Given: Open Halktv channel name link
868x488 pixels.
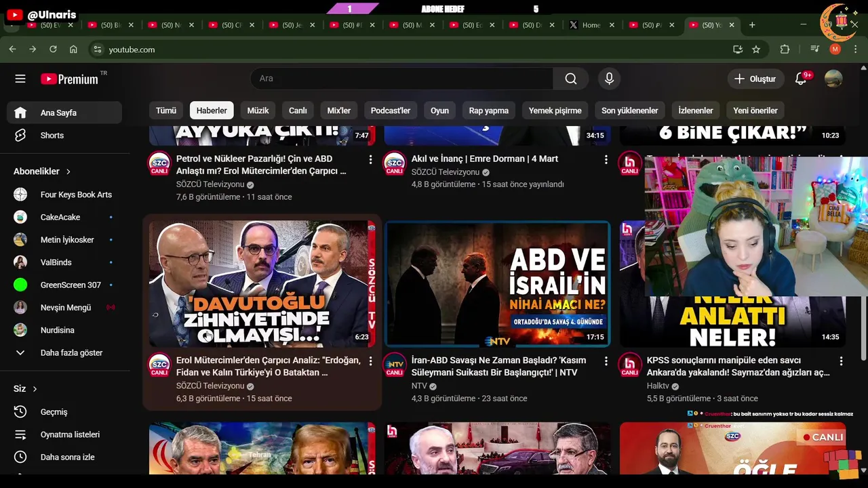Looking at the screenshot, I should 658,386.
